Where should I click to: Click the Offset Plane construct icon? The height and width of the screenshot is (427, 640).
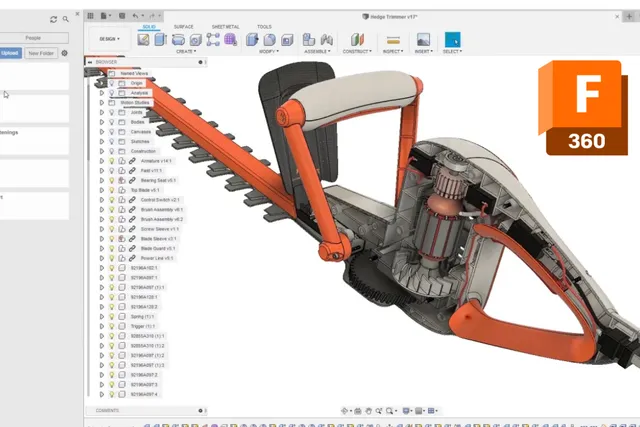357,40
